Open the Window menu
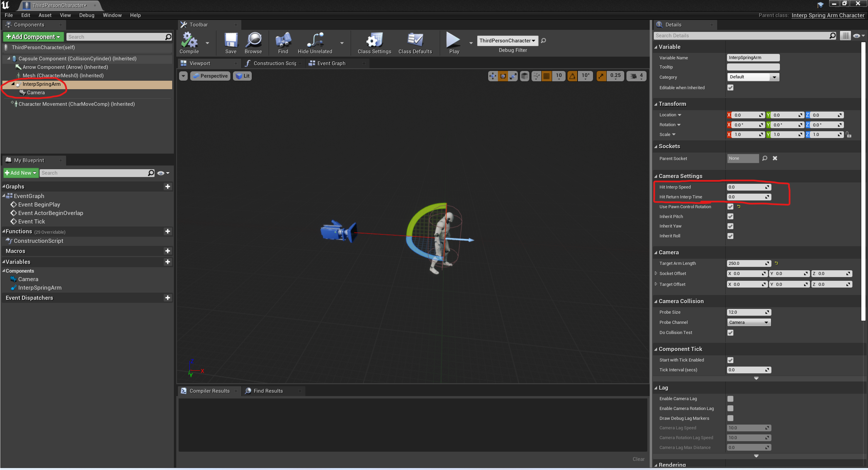 [x=112, y=15]
